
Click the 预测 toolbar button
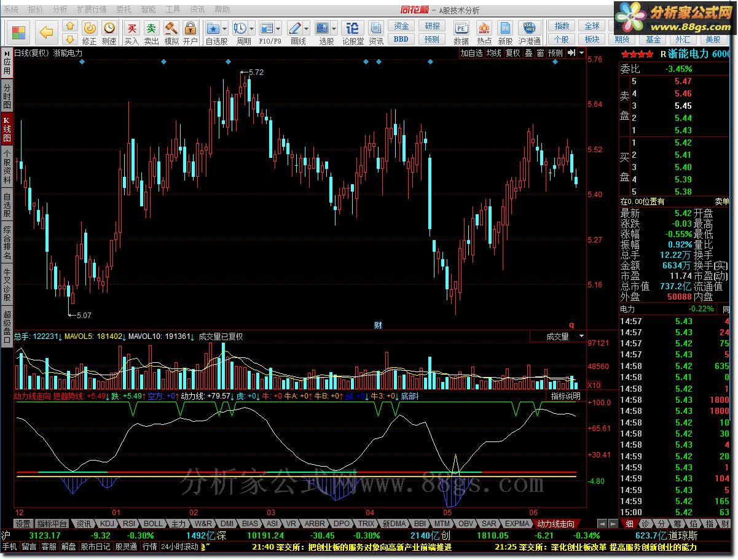coord(432,39)
